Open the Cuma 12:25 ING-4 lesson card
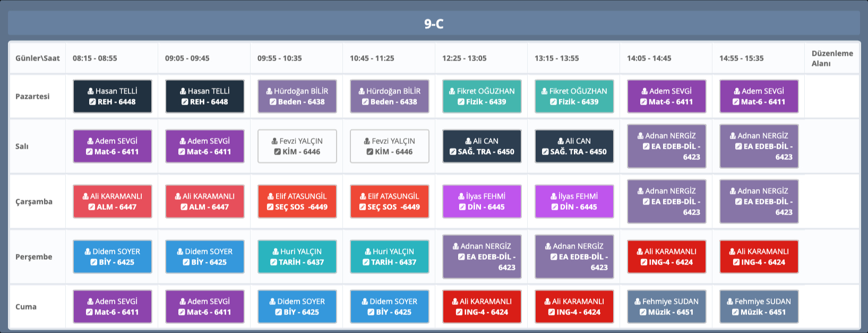 point(482,307)
